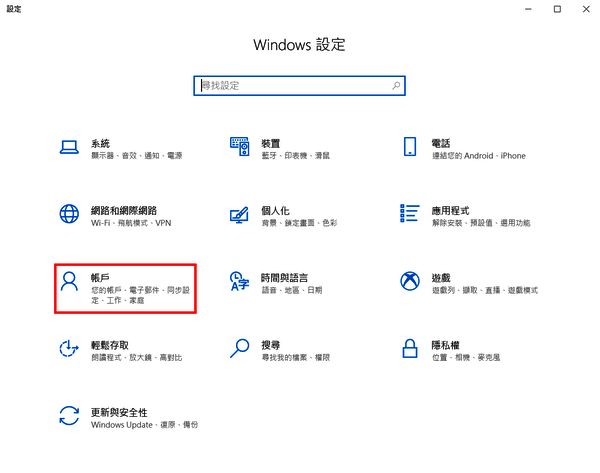
Task: Click the '尋找我的檔案、權限' description
Action: click(295, 357)
